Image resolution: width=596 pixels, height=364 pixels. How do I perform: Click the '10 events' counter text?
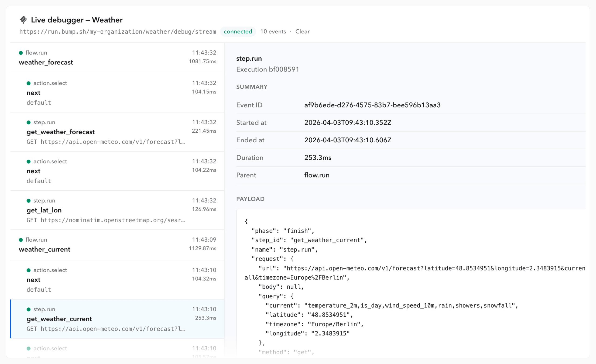pyautogui.click(x=273, y=32)
